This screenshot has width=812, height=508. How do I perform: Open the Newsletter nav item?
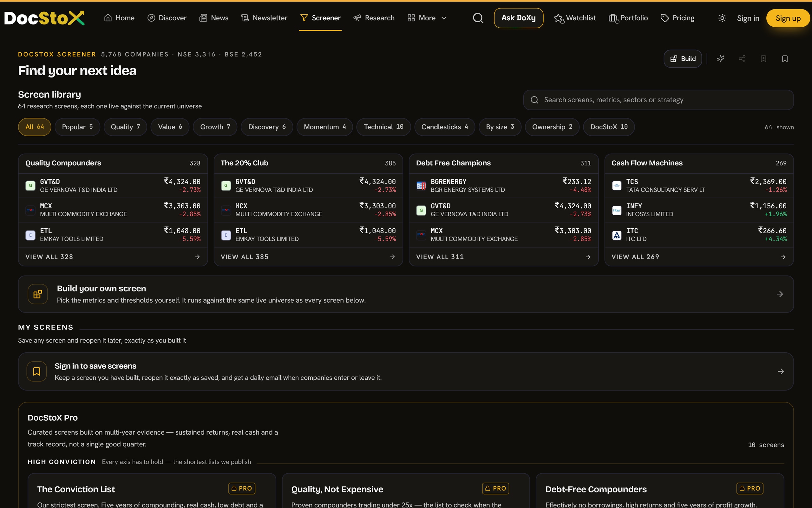pos(264,18)
